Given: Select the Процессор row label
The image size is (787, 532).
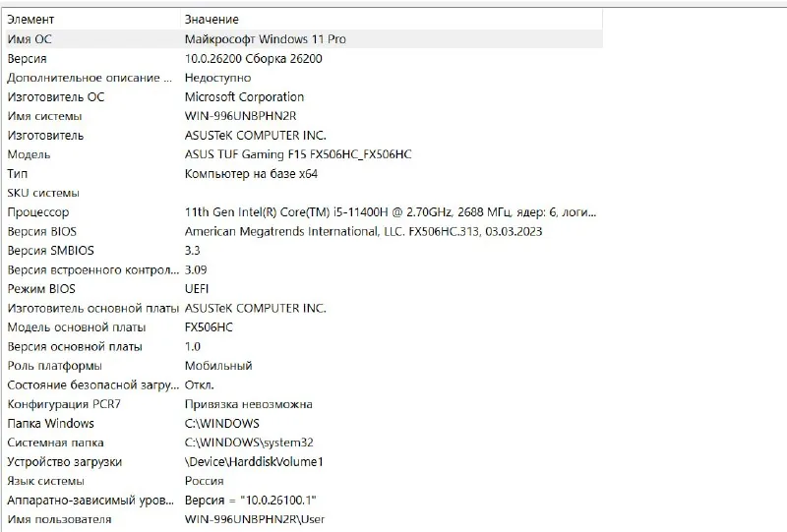Looking at the screenshot, I should (x=37, y=212).
